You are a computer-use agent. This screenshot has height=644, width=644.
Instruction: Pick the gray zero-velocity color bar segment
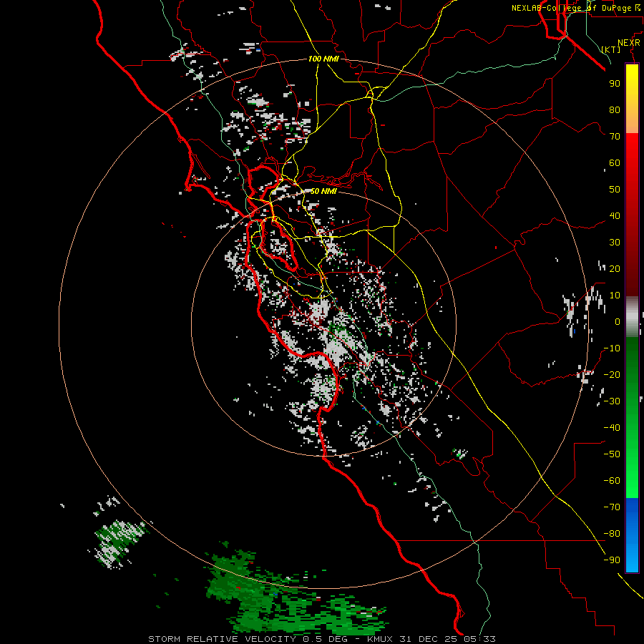(x=632, y=317)
